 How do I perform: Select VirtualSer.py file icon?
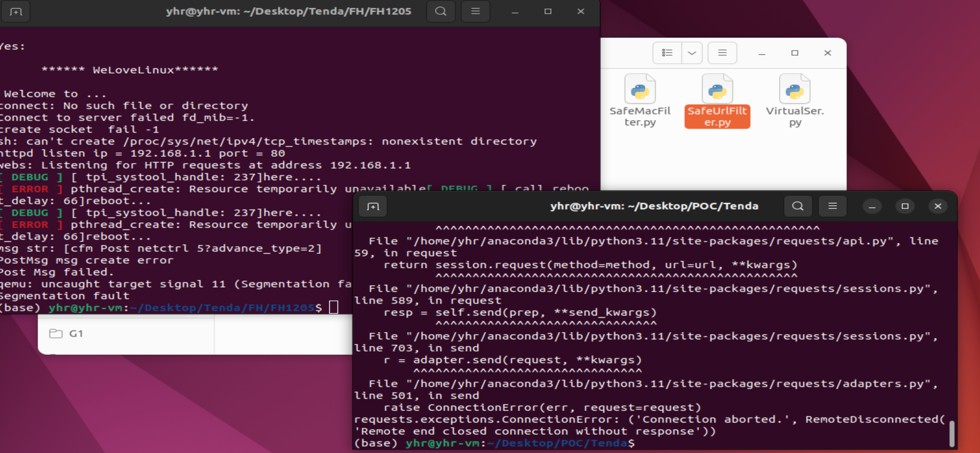pyautogui.click(x=794, y=90)
